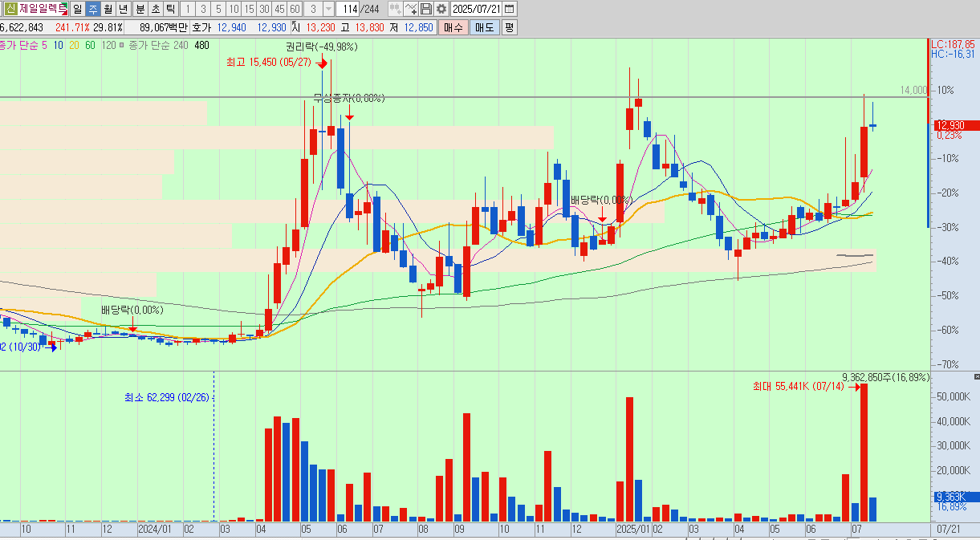
Task: Click the 권리락(-49.98%) annotation
Action: point(321,47)
